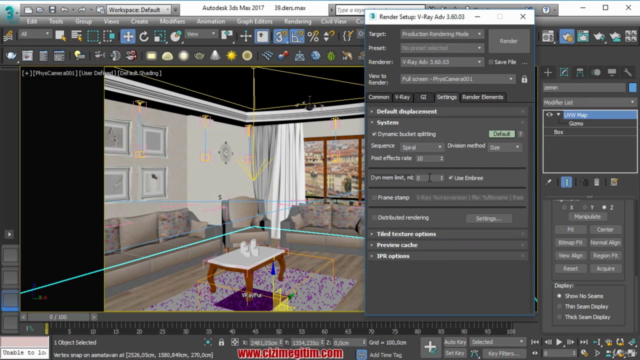The image size is (640, 360).
Task: Hide the UVW Map modifier eye
Action: (x=549, y=115)
